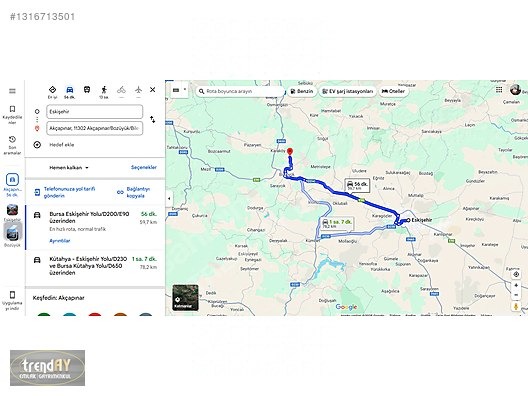Click the 56 dk. route label on the map
This screenshot has width=528, height=396.
(357, 186)
